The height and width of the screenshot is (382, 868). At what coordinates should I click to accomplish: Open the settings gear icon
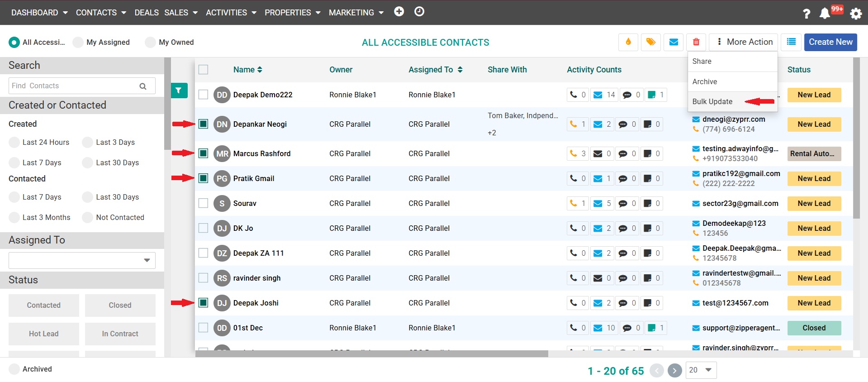tap(856, 14)
